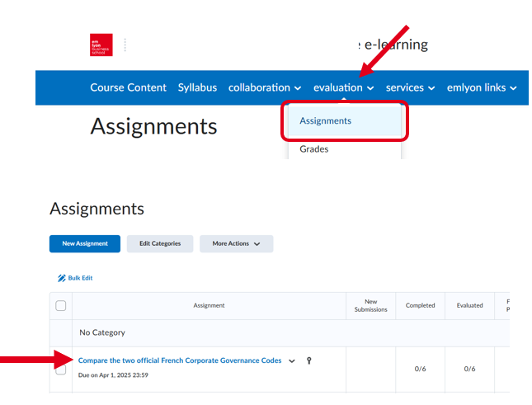Click the New Assignment button
The height and width of the screenshot is (405, 532).
85,244
